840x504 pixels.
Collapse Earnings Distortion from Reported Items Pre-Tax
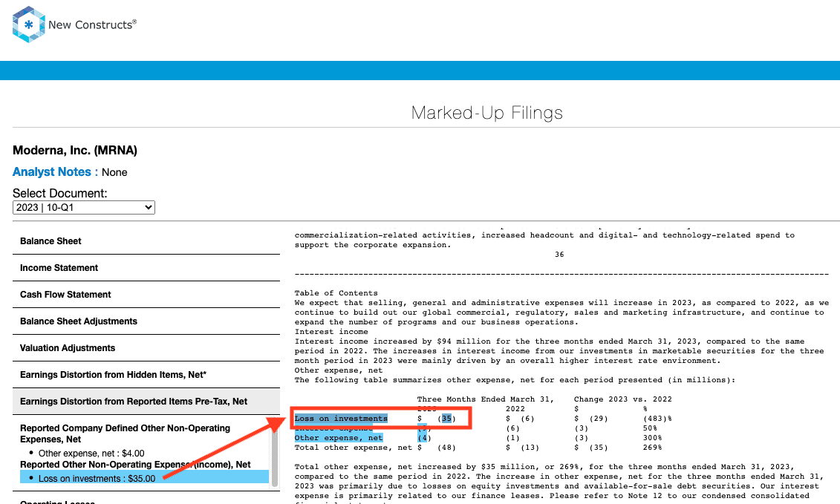click(x=146, y=402)
